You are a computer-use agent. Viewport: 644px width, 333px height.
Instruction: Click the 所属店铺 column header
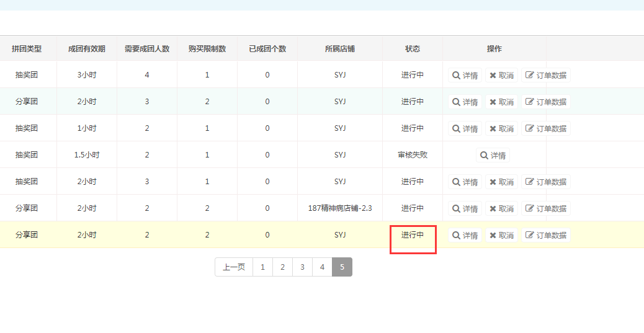pos(340,49)
